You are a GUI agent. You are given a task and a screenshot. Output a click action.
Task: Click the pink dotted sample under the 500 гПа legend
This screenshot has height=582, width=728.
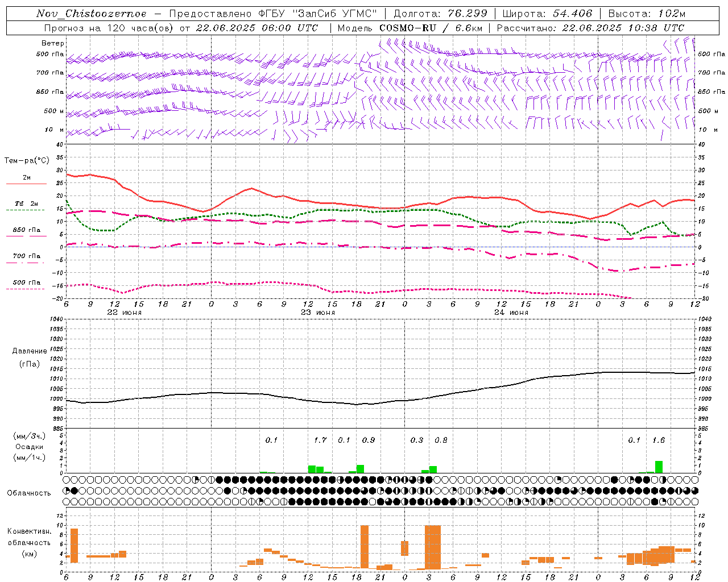click(25, 289)
